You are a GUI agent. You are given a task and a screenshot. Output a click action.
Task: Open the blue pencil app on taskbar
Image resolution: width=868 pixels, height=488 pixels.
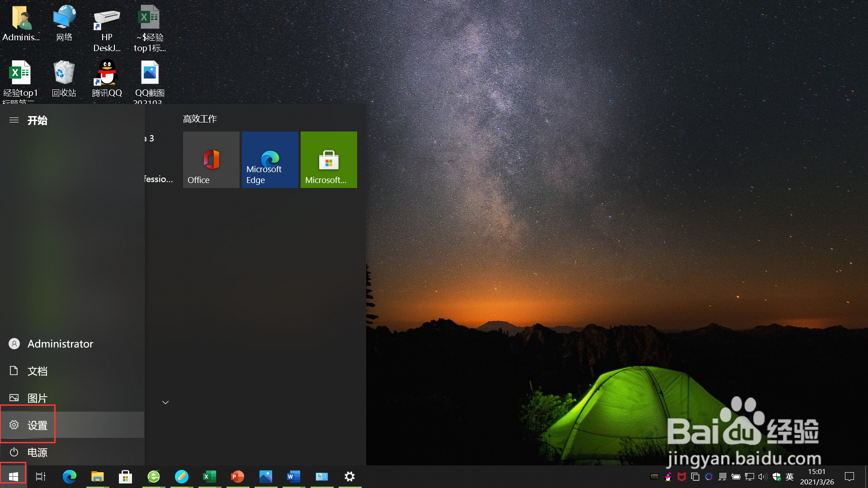point(182,476)
